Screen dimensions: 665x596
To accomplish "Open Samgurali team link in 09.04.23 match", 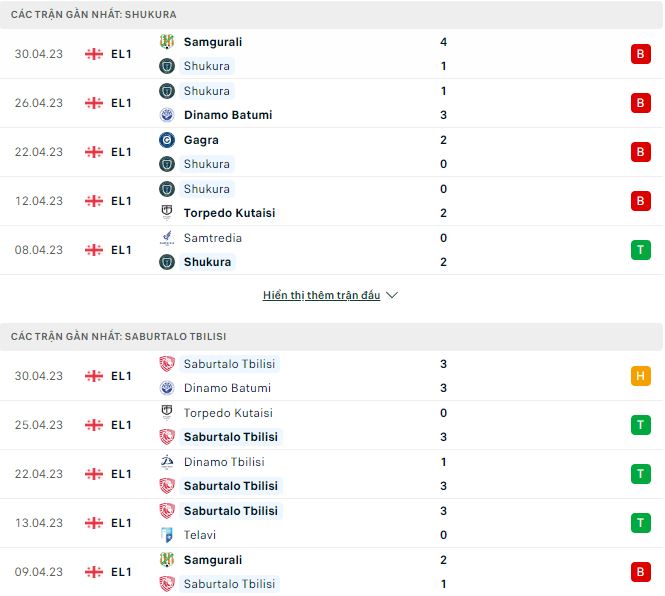I will tap(213, 560).
